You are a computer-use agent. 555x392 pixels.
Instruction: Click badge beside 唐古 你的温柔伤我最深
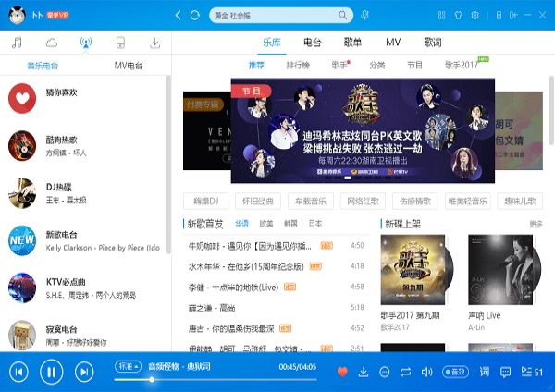coord(285,328)
